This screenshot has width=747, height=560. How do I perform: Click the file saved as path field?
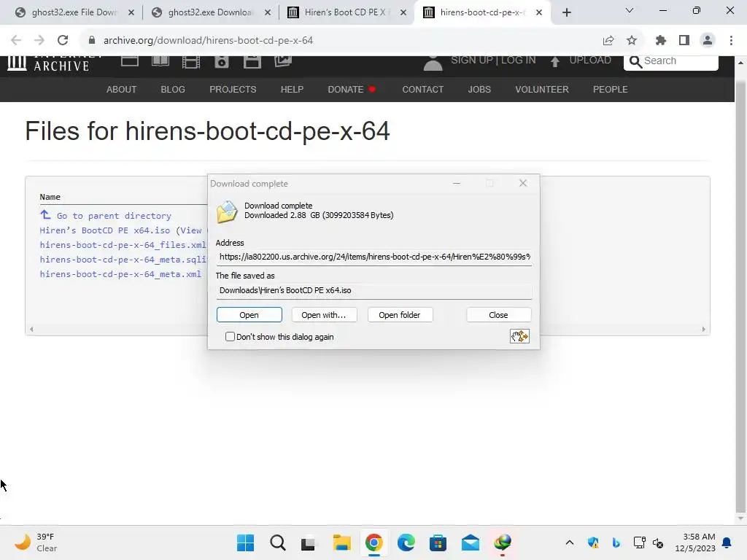[374, 290]
